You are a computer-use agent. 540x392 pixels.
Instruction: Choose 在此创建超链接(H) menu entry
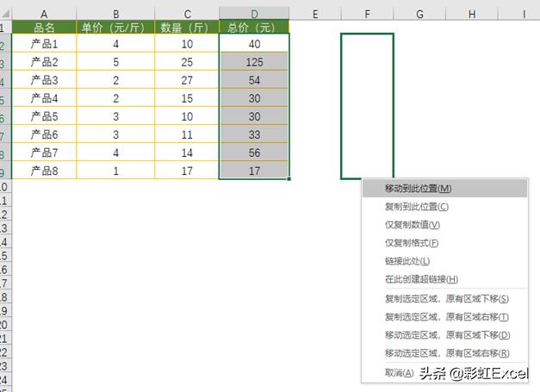coord(444,279)
